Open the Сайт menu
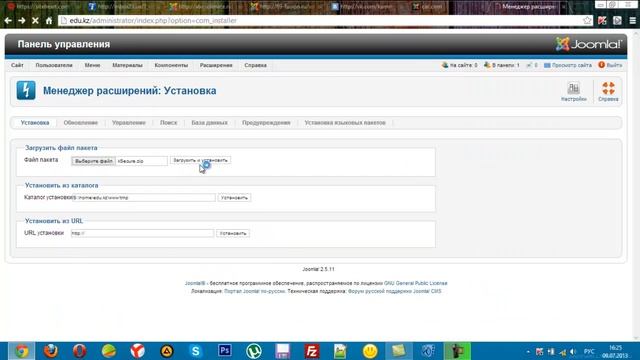The width and height of the screenshot is (640, 360). [17, 65]
